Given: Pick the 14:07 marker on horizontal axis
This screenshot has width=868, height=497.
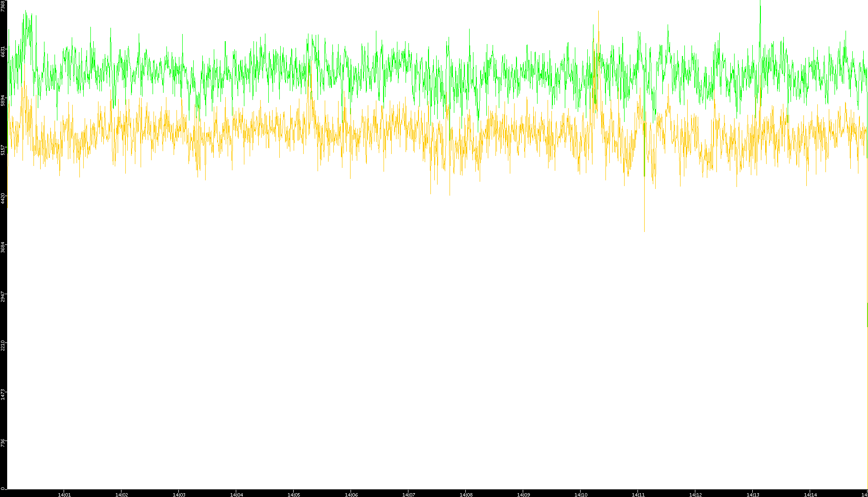Looking at the screenshot, I should click(408, 495).
